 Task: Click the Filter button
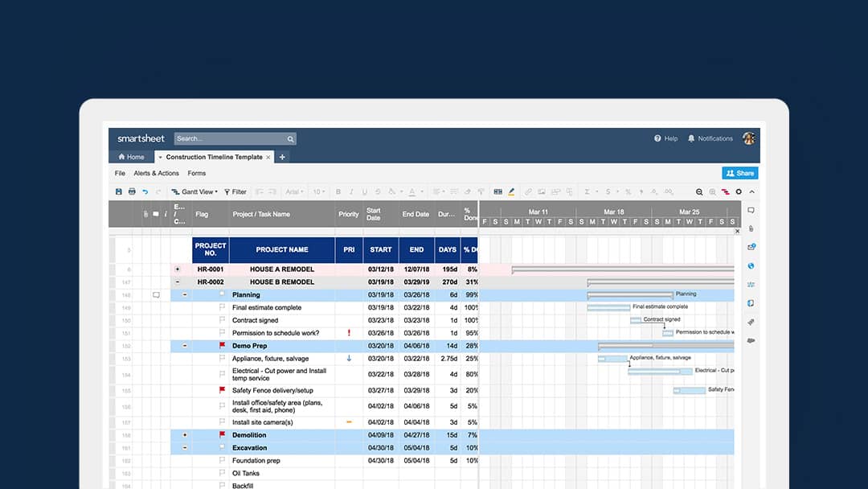[x=235, y=192]
